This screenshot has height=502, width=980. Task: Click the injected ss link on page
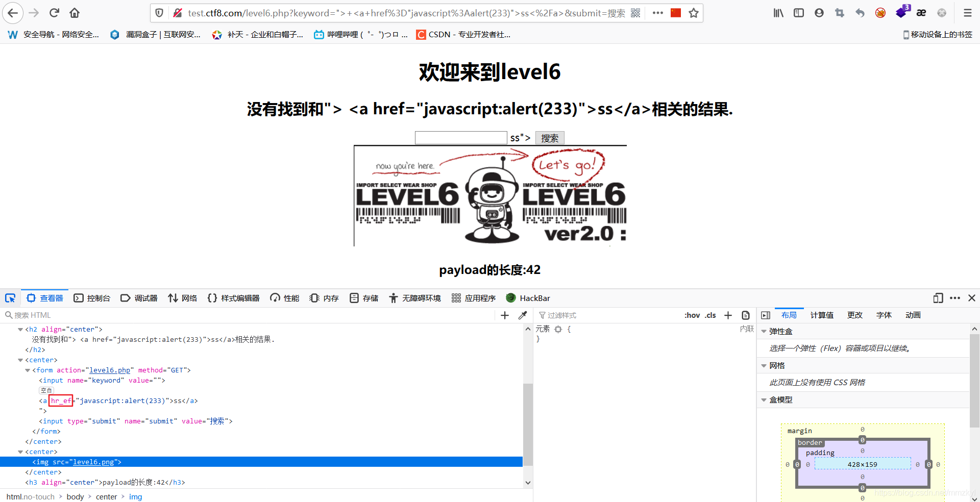coord(514,138)
